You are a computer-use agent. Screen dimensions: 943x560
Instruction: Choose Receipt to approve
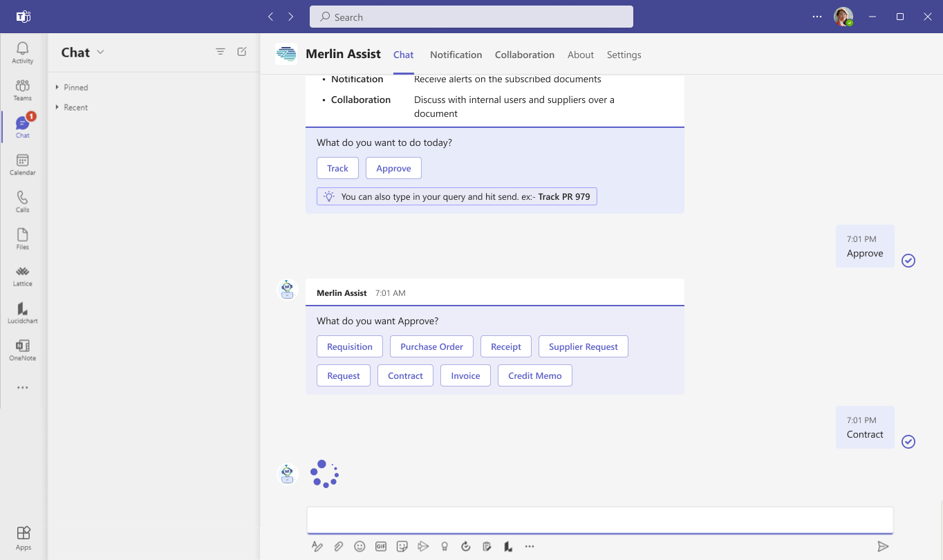point(506,346)
